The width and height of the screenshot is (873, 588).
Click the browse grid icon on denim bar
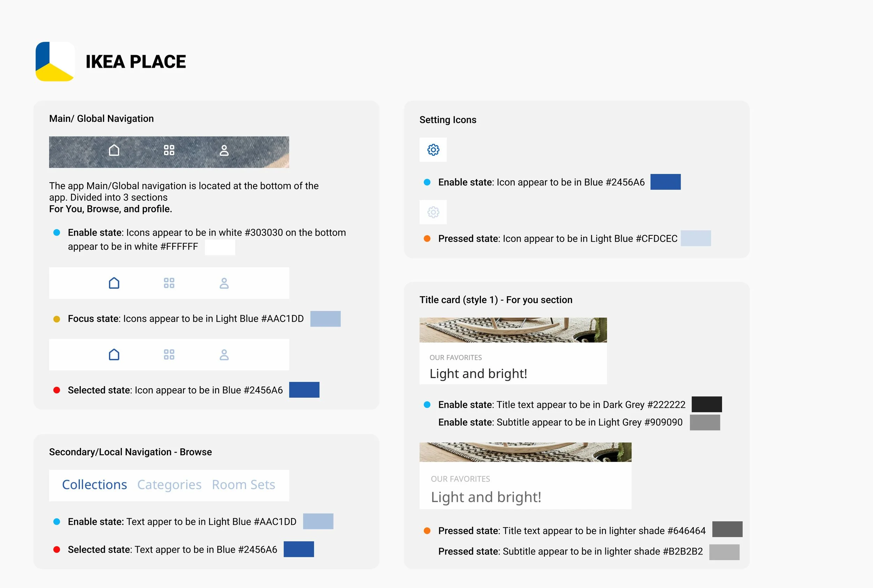pos(169,150)
